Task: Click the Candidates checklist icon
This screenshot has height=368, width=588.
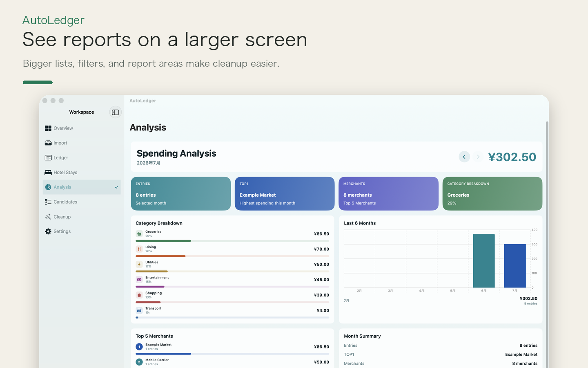Action: [48, 202]
